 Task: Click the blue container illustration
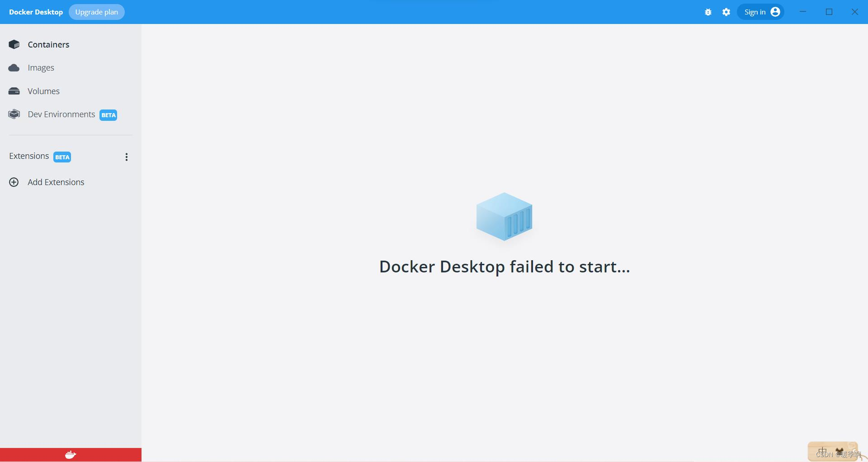click(504, 217)
